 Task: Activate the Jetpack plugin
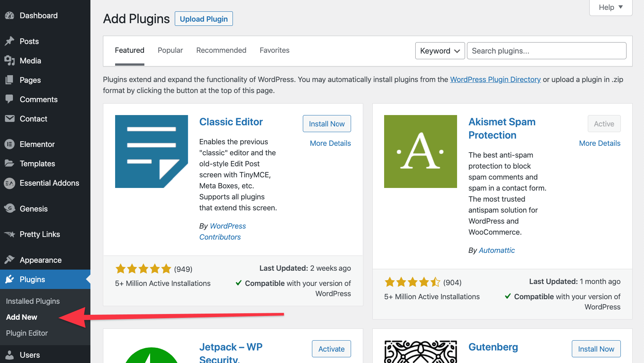pos(331,349)
